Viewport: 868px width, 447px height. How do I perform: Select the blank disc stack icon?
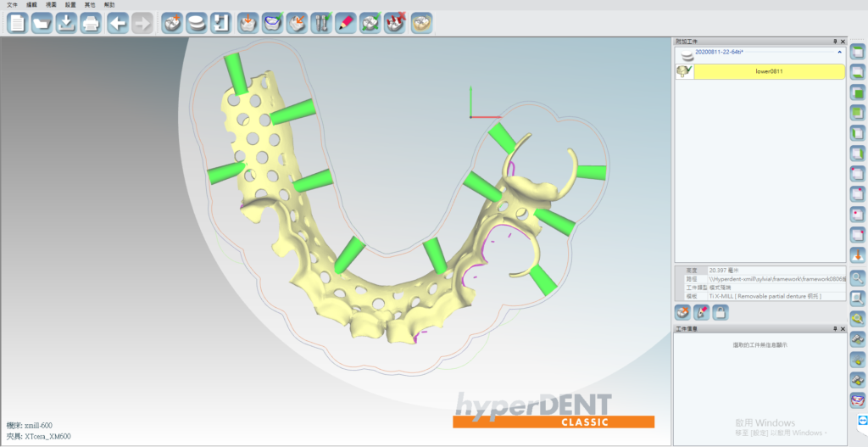197,23
